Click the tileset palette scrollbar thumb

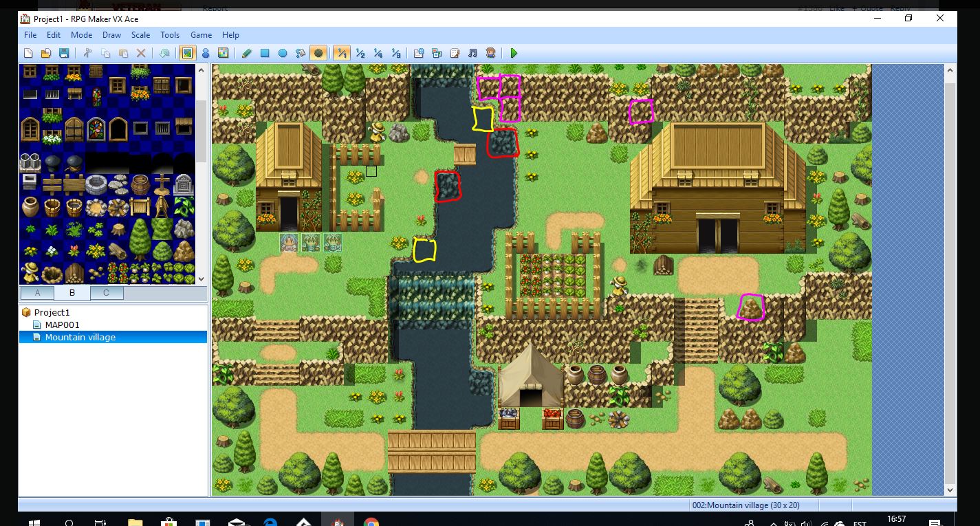pos(202,132)
